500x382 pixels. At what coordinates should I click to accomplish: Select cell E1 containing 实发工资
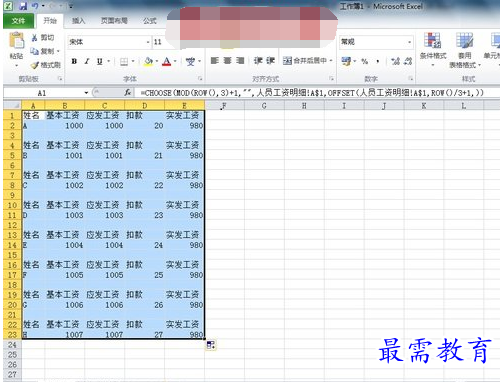pyautogui.click(x=184, y=116)
